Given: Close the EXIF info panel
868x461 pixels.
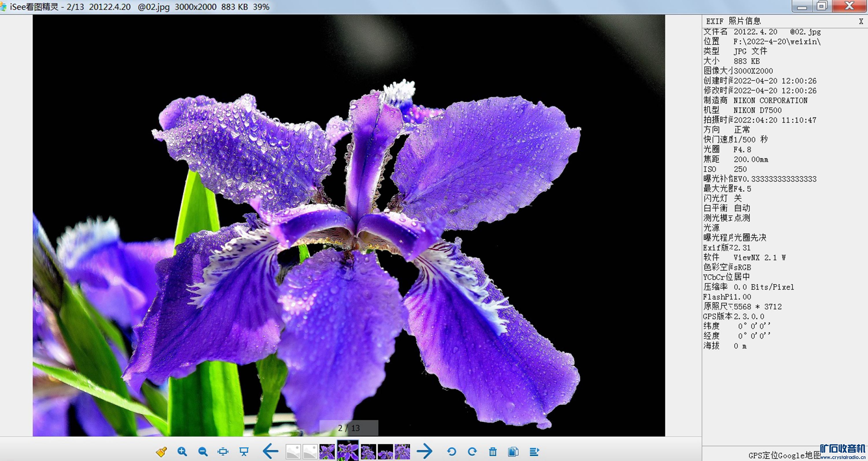Looking at the screenshot, I should [x=861, y=21].
